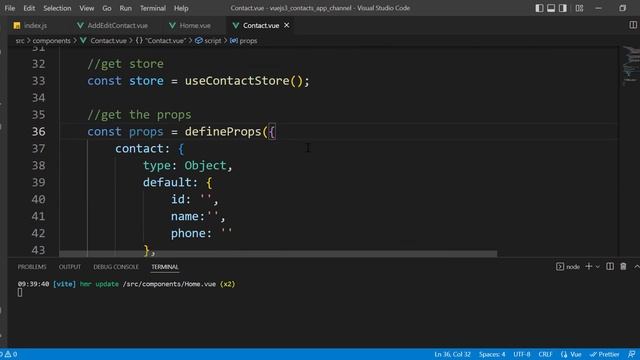Create new terminal with plus icon
640x360 pixels.
coord(589,267)
